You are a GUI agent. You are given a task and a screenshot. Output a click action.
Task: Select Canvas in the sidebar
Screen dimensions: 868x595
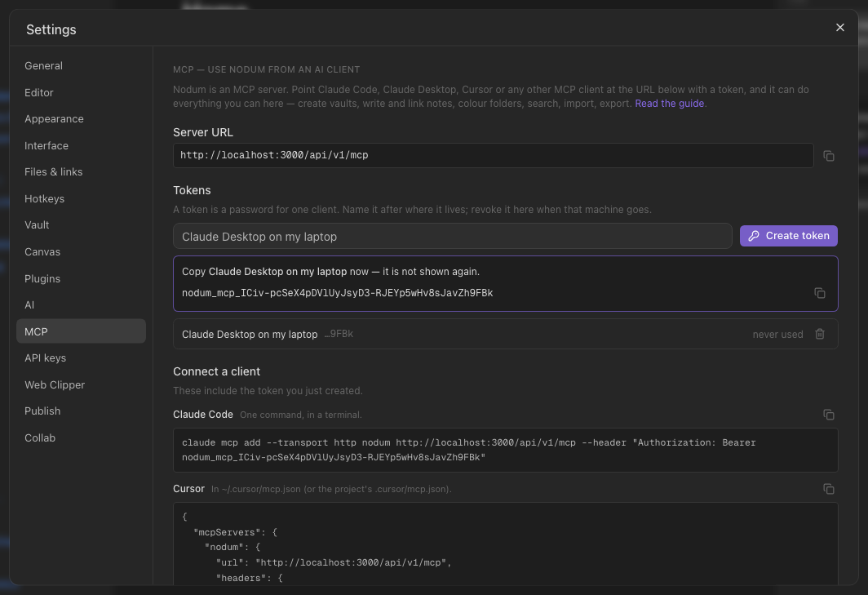tap(81, 251)
